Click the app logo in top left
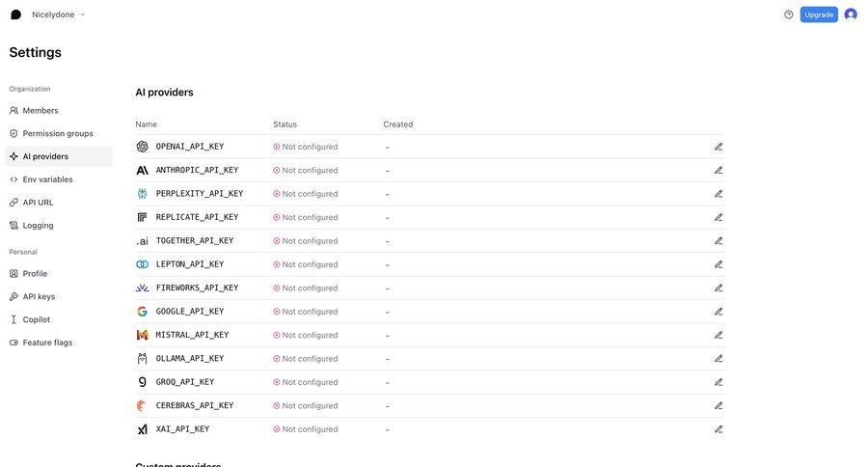The width and height of the screenshot is (868, 467). click(15, 14)
